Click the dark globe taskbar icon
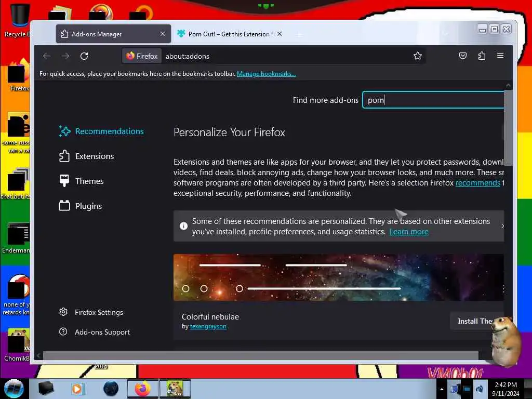 click(x=111, y=389)
